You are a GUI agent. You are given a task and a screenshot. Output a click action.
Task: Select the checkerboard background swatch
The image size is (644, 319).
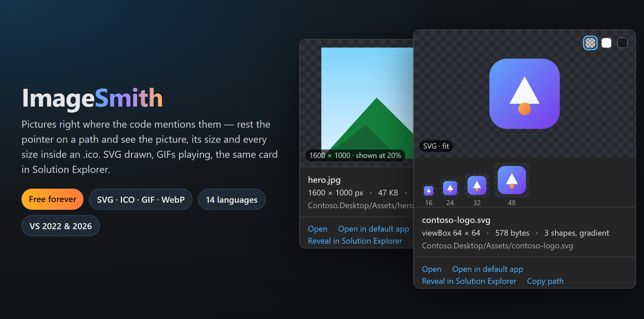(x=590, y=43)
